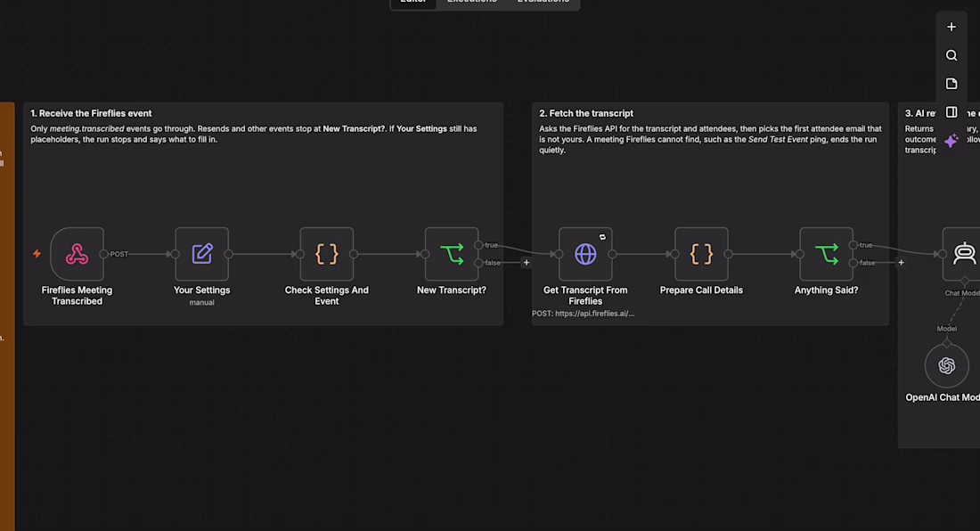Click the "Prepare Call Details" node label
Image resolution: width=980 pixels, height=531 pixels.
pos(701,290)
